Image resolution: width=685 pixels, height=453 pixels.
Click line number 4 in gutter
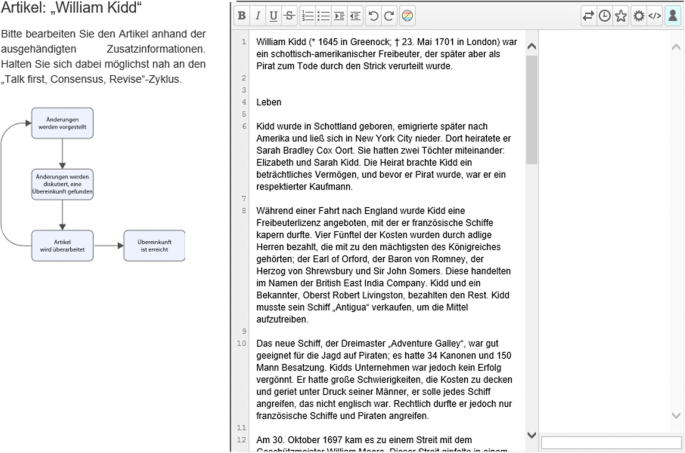[244, 102]
